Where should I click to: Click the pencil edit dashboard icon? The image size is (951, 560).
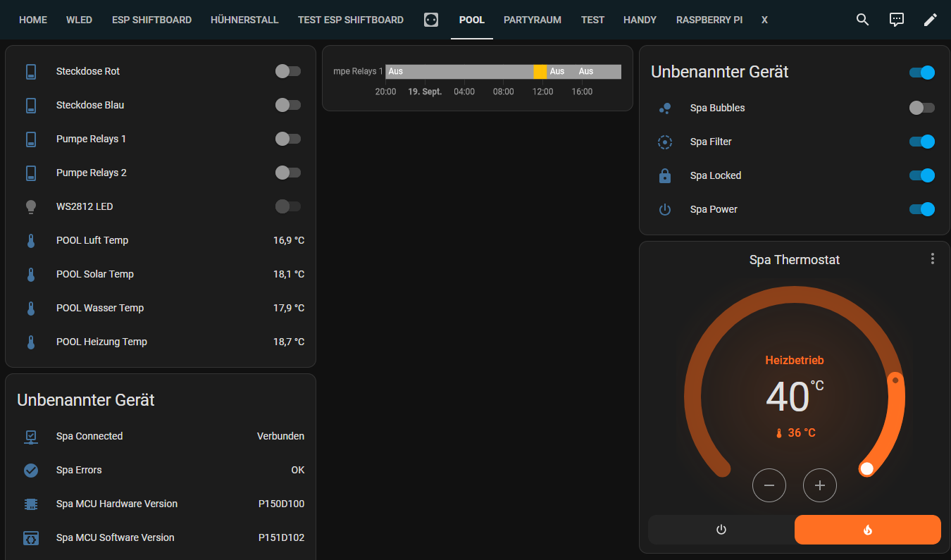point(930,20)
